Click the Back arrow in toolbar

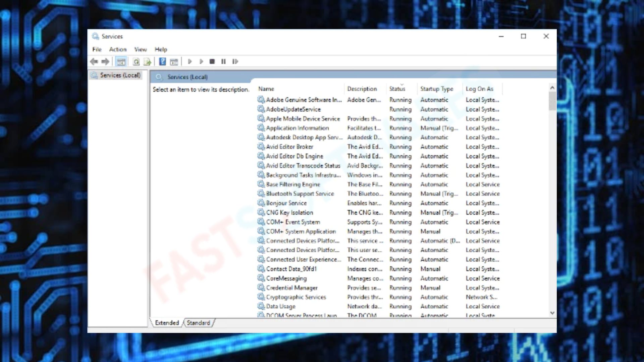(x=94, y=62)
